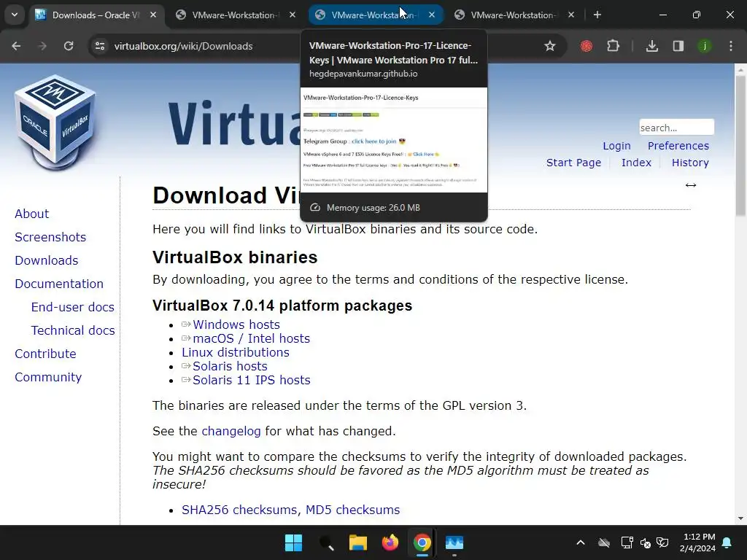Screen dimensions: 747x560
Task: Toggle the Chrome side panel icon
Action: (678, 46)
